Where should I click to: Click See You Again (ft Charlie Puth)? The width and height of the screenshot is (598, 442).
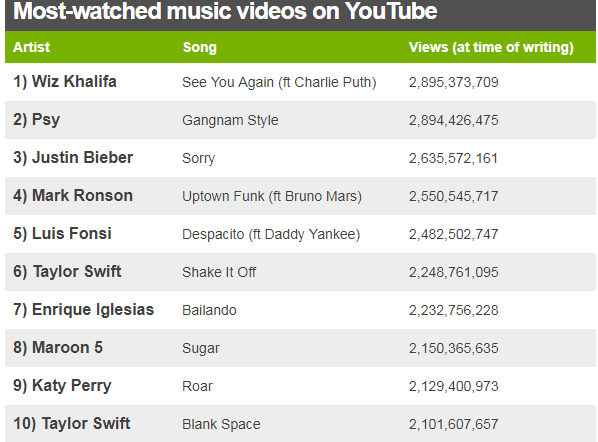tap(279, 82)
